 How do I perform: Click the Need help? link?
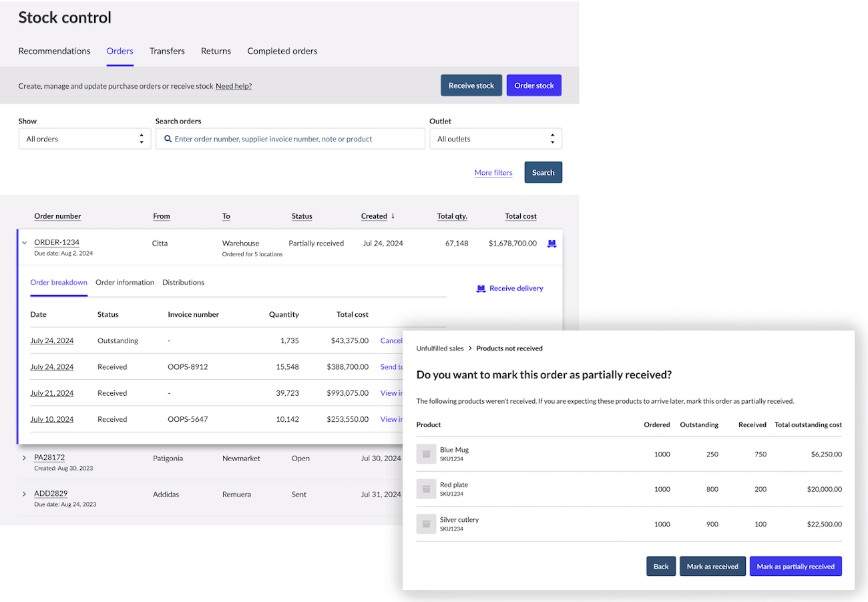click(234, 86)
